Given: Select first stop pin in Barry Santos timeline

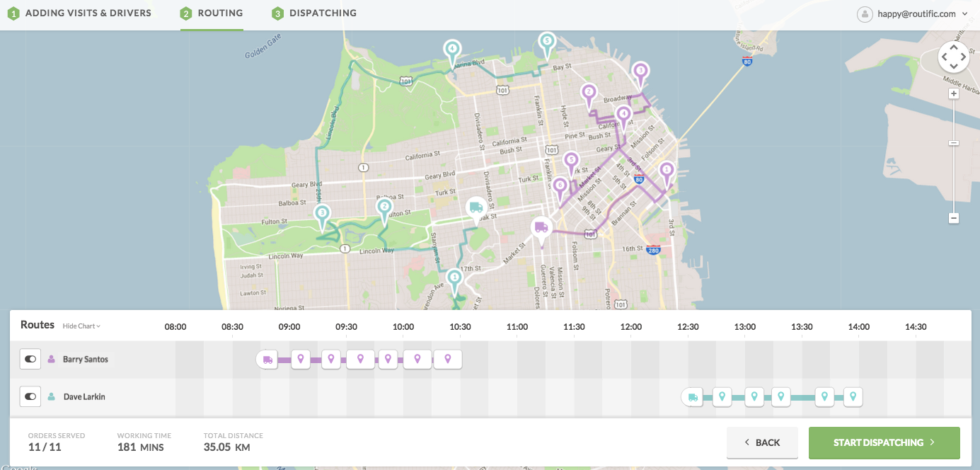Looking at the screenshot, I should click(301, 360).
